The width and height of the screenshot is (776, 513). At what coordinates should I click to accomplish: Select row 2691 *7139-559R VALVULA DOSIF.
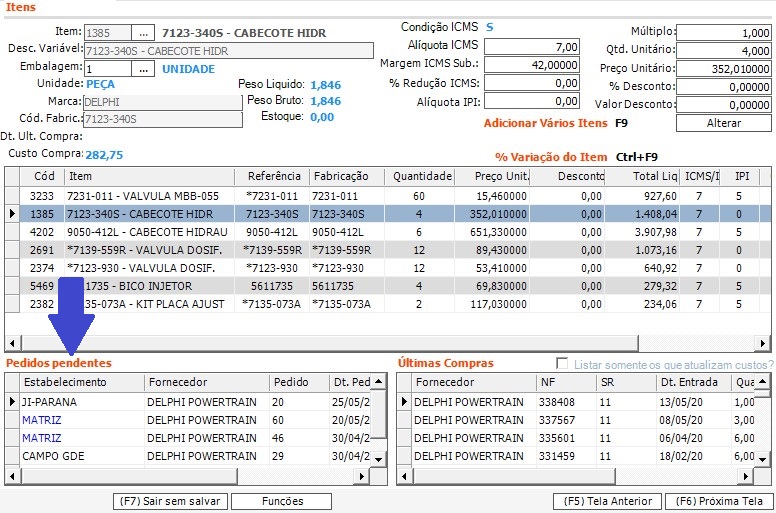point(388,250)
